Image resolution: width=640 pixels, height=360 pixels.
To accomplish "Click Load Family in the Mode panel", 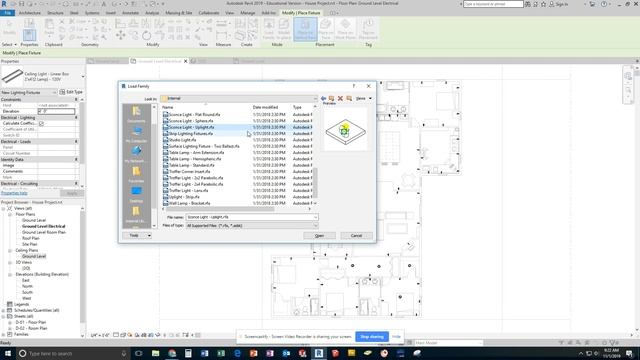I will pyautogui.click(x=269, y=29).
